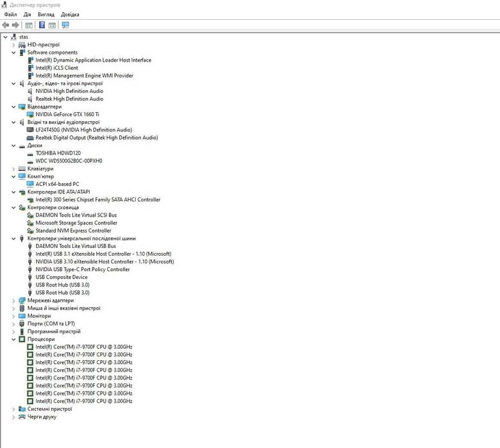The width and height of the screenshot is (500, 448).
Task: Collapse the Контролери IDE ATA/ATAPI node
Action: (13, 192)
